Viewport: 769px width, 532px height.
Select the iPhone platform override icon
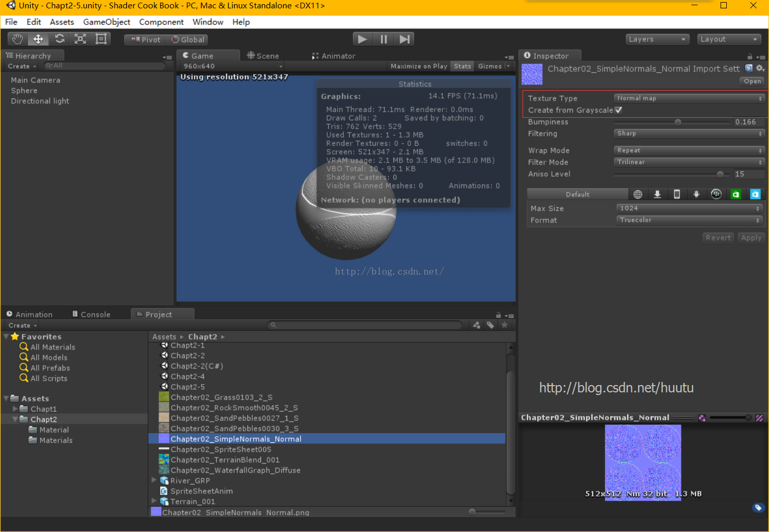click(x=677, y=194)
